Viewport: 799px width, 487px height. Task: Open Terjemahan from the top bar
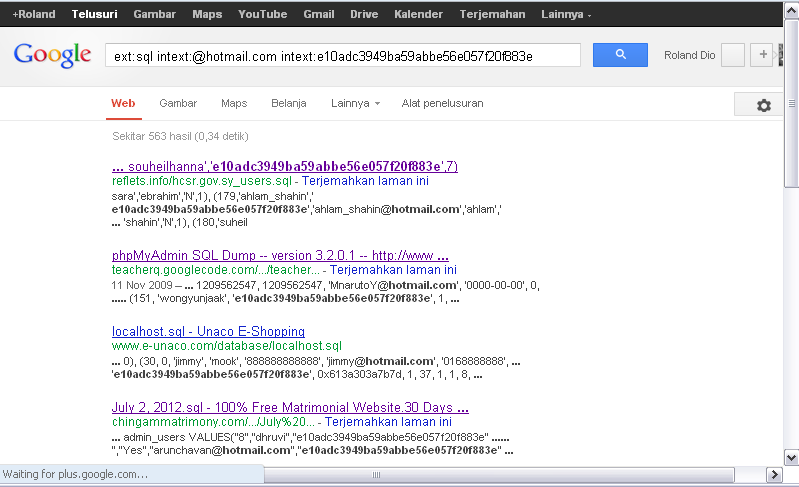point(492,14)
